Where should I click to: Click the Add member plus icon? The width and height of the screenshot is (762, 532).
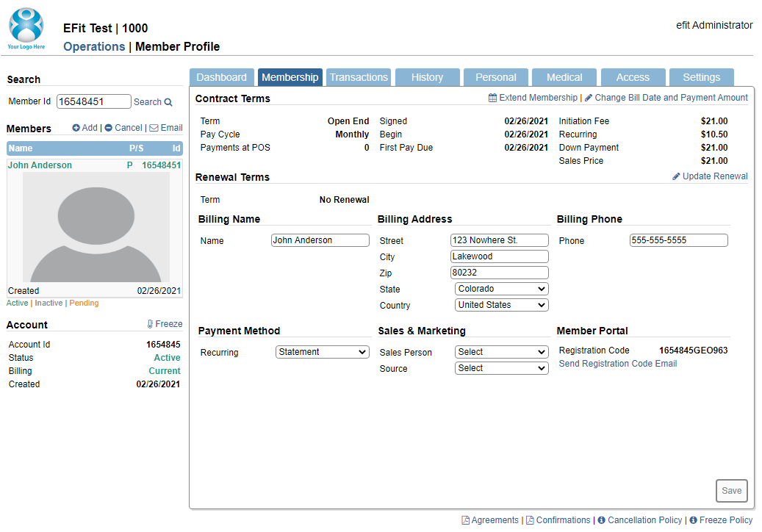click(x=76, y=128)
